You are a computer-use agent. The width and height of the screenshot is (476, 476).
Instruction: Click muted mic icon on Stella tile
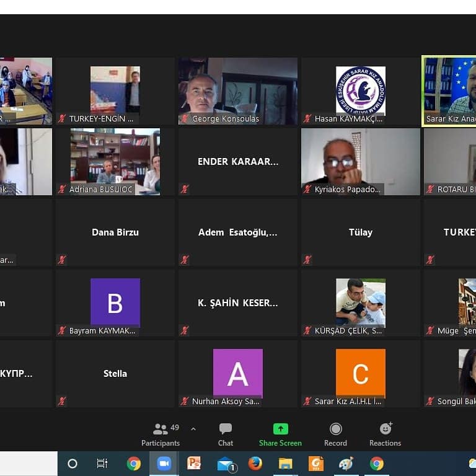(x=62, y=401)
